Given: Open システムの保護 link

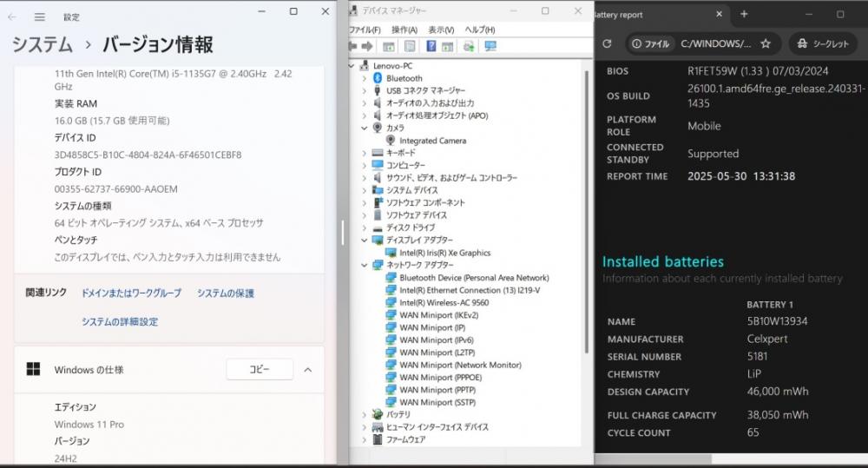Looking at the screenshot, I should 226,293.
